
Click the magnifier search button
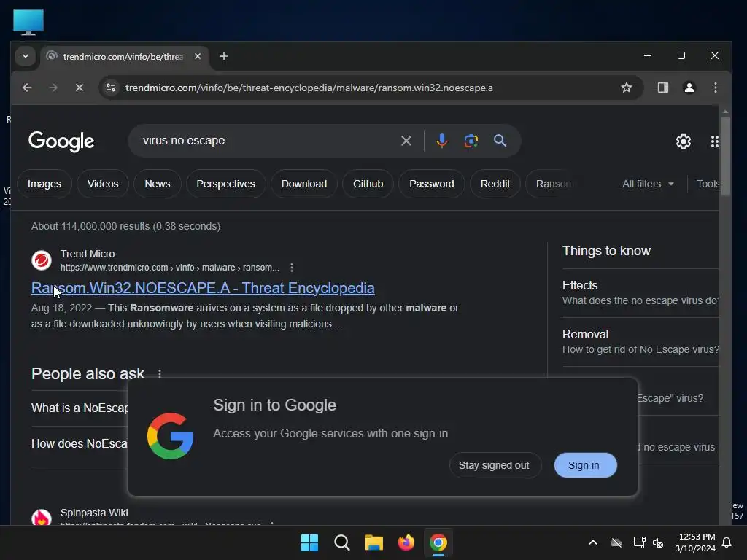coord(500,141)
